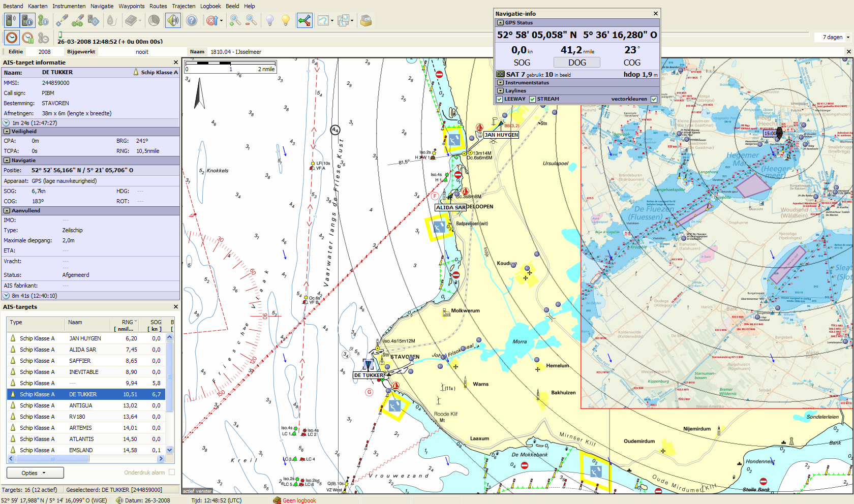This screenshot has width=854, height=504.
Task: Uncheck the STREAM checkbox
Action: 533,99
